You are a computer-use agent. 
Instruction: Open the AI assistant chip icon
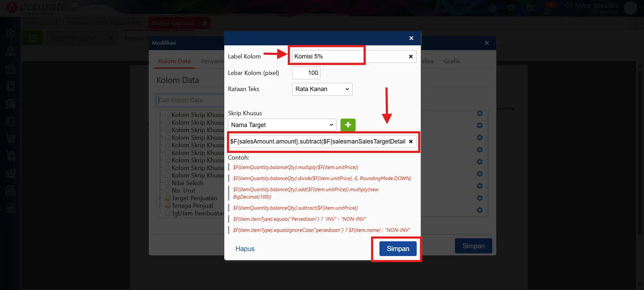point(493,8)
